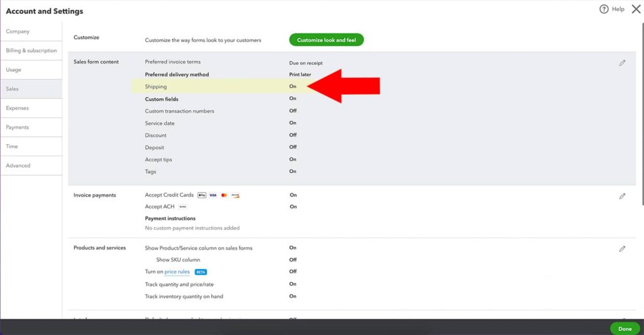This screenshot has width=644, height=335.
Task: Switch to Billing & subscription tab
Action: pos(31,50)
